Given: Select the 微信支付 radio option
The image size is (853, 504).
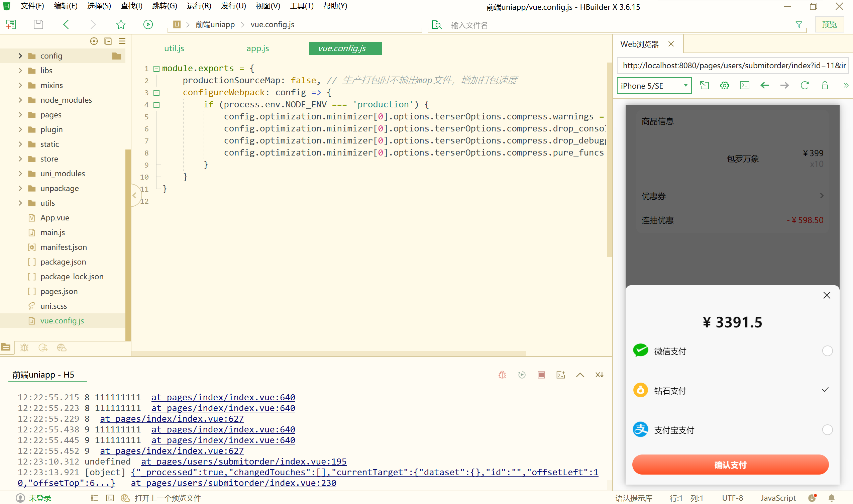Looking at the screenshot, I should [x=827, y=351].
